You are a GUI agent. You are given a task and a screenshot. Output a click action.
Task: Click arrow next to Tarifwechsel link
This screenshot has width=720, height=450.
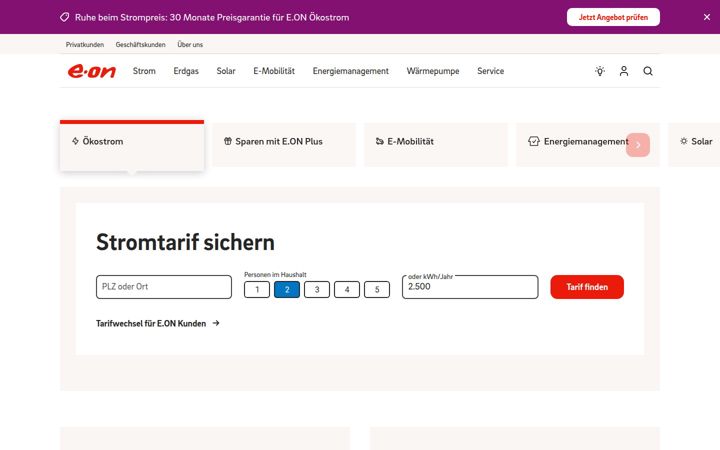(216, 323)
